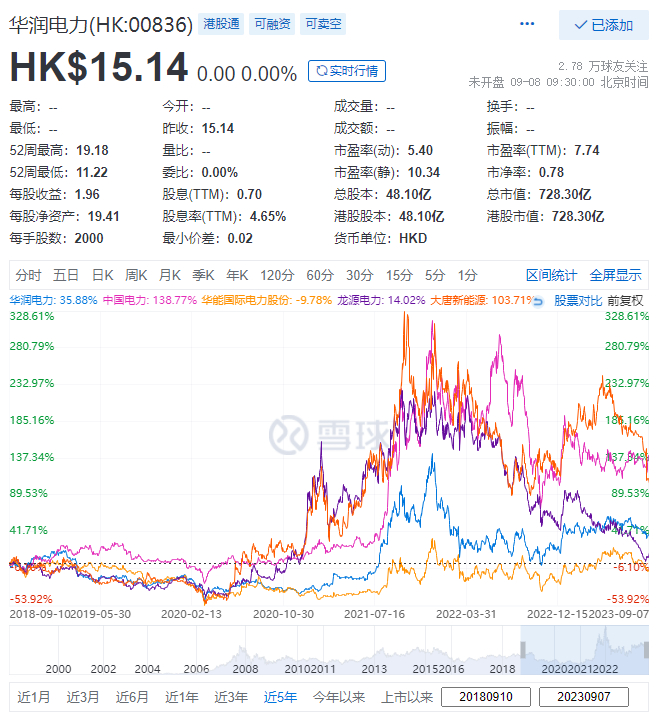The width and height of the screenshot is (658, 713).
Task: Click 每股净资产 value 19.41
Action: click(x=104, y=216)
